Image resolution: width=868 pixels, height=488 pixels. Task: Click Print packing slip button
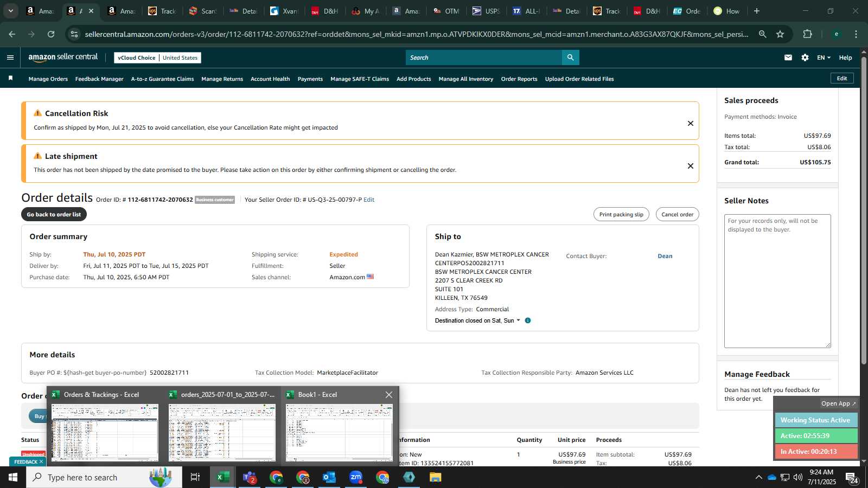[621, 214]
